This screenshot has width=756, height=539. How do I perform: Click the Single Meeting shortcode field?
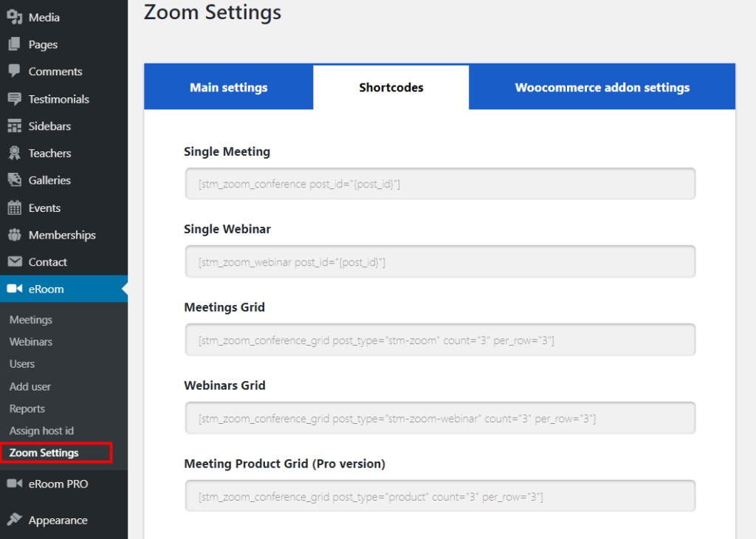[x=440, y=184]
